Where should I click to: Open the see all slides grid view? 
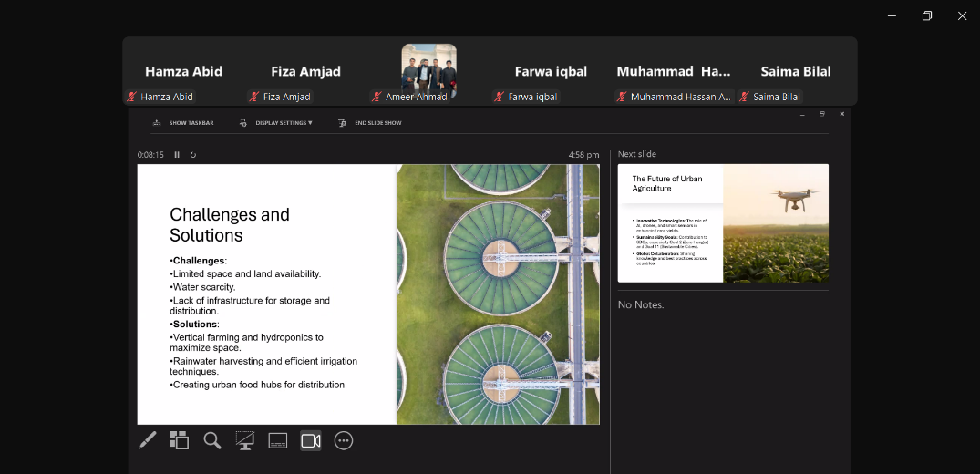[x=180, y=441]
